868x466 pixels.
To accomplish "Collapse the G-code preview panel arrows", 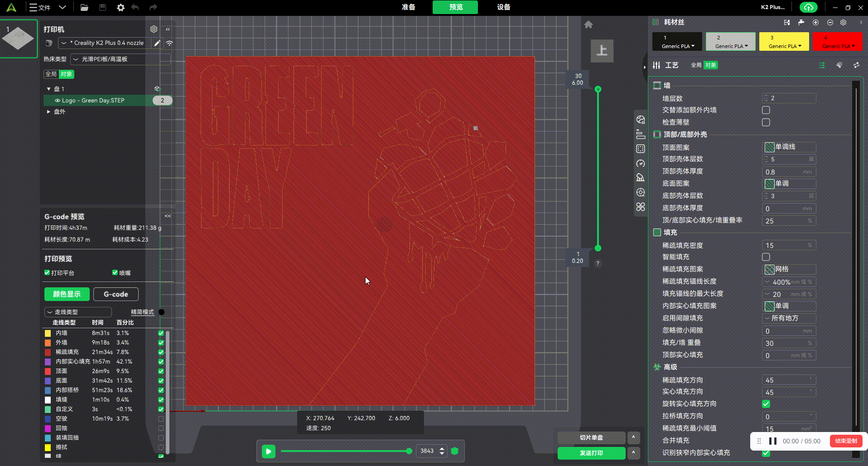I will [168, 216].
